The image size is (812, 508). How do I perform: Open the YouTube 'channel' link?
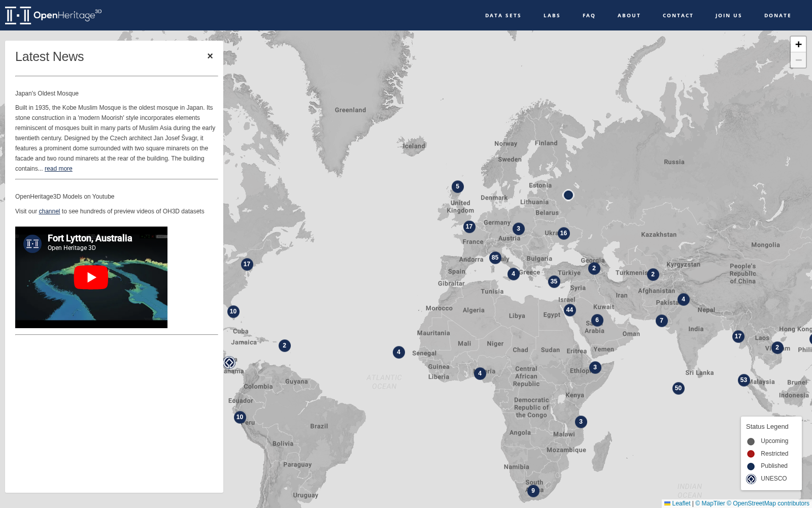pos(49,211)
